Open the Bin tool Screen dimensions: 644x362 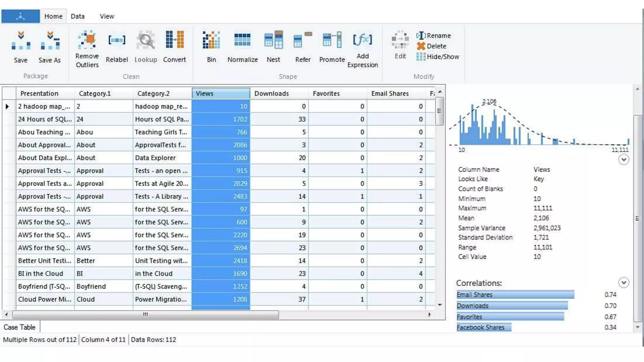point(211,40)
